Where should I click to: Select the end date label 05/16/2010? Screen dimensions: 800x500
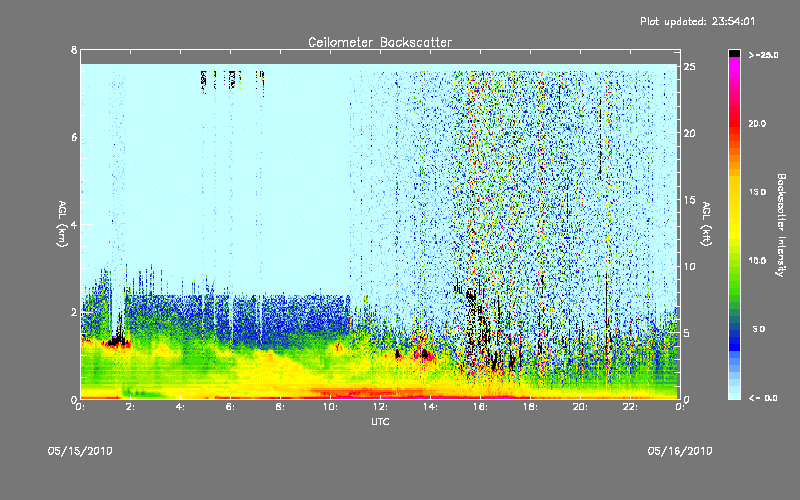(680, 451)
